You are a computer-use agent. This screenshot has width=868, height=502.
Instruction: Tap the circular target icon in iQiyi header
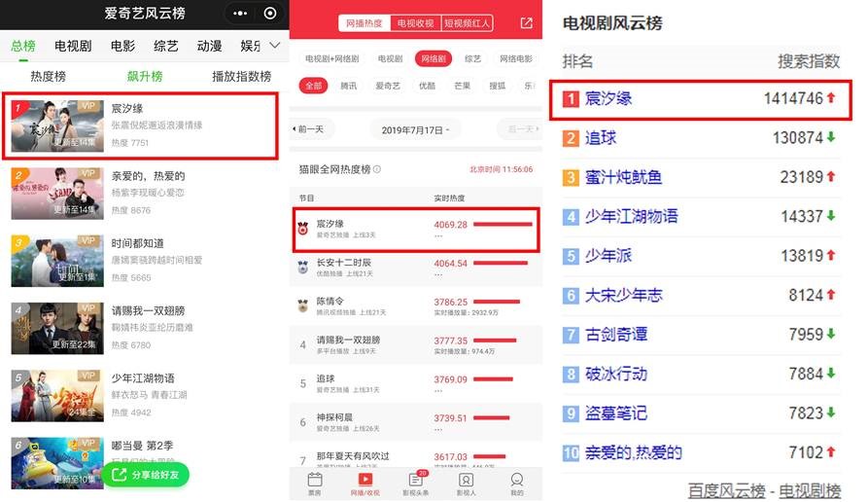tap(270, 14)
